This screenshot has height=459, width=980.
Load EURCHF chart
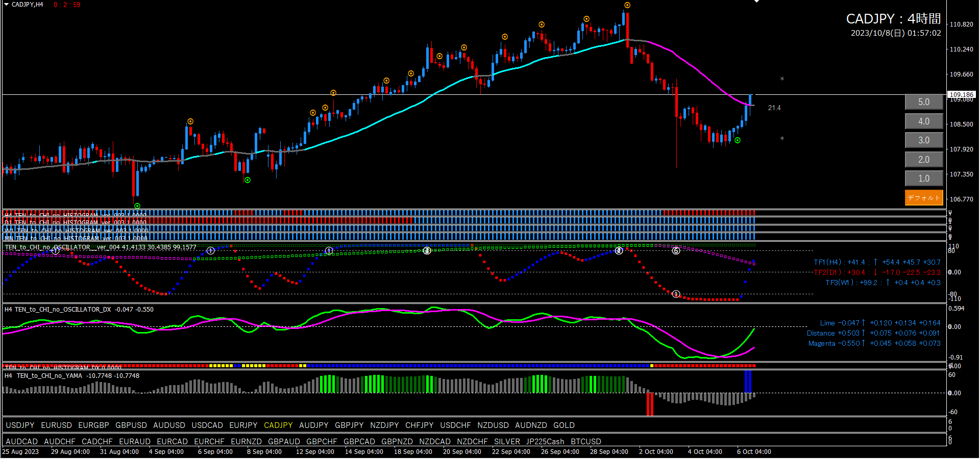[x=209, y=442]
